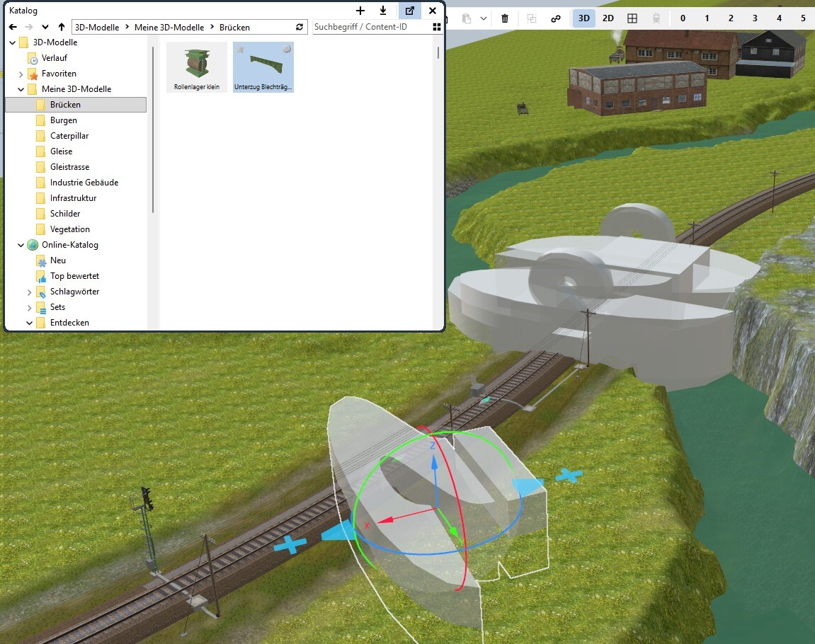Viewport: 815px width, 644px height.
Task: Click the download arrow icon in Katalog
Action: point(383,11)
